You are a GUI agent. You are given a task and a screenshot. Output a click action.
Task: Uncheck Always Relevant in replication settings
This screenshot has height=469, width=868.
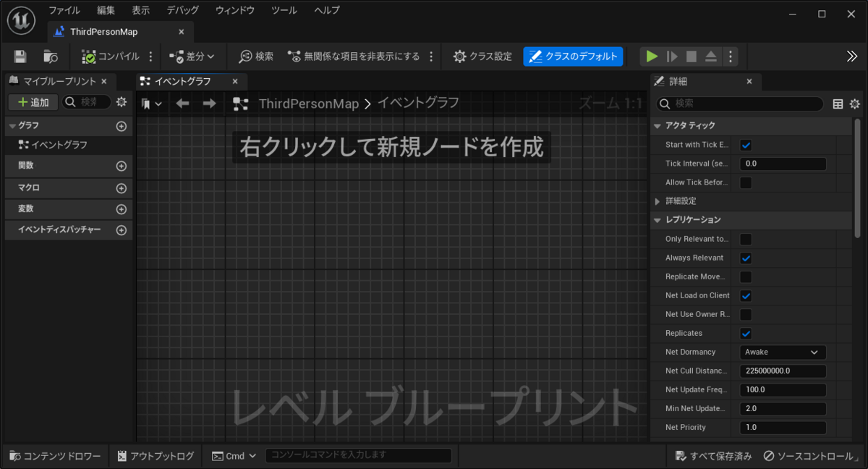point(746,258)
